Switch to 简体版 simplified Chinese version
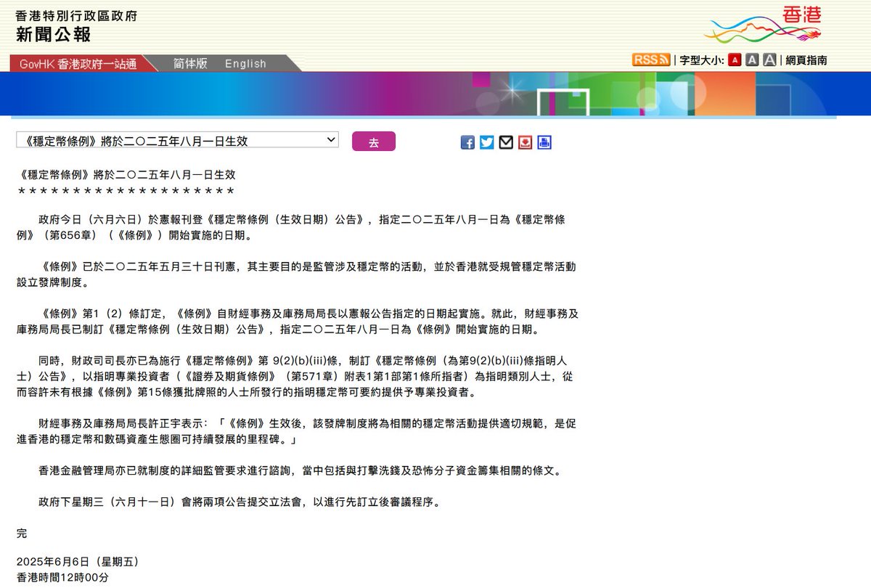871x588 pixels. pos(190,63)
